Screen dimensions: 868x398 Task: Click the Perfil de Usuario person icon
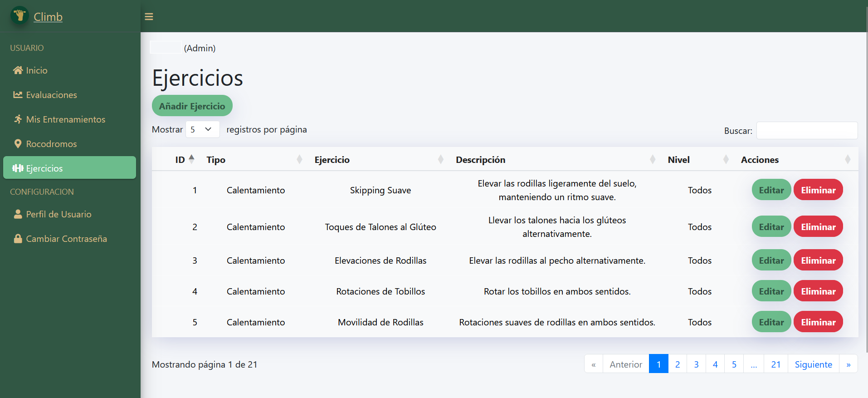(x=18, y=214)
